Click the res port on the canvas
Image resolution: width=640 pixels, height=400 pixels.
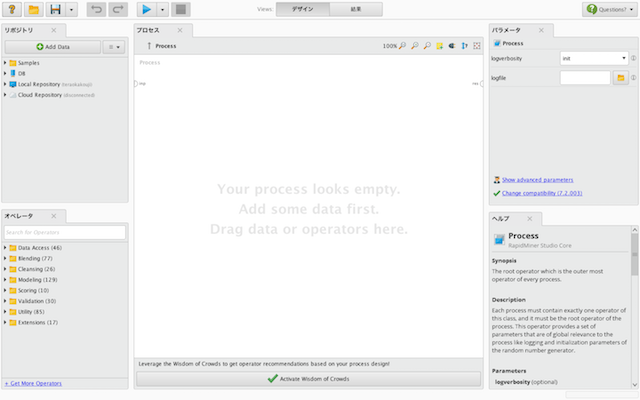[x=480, y=84]
